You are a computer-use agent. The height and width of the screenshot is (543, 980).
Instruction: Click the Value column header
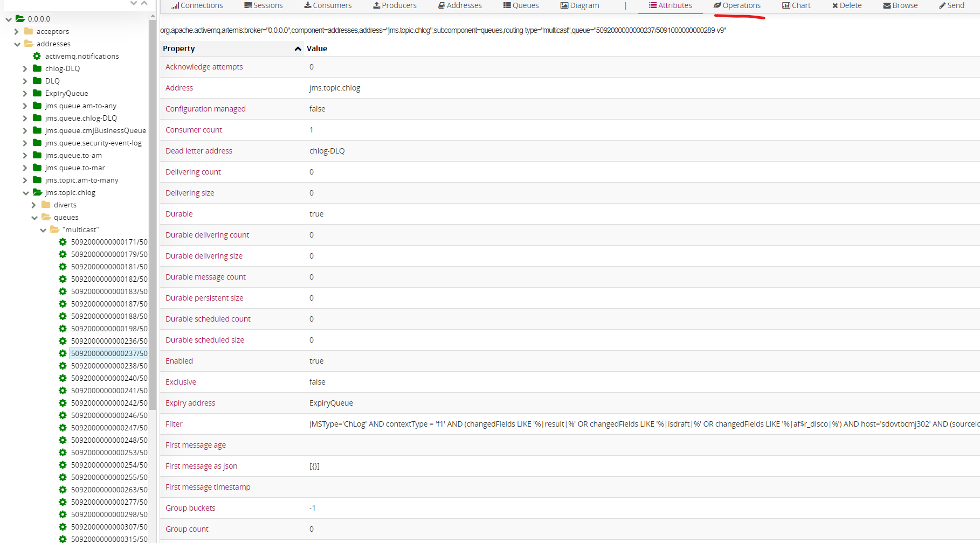tap(317, 48)
